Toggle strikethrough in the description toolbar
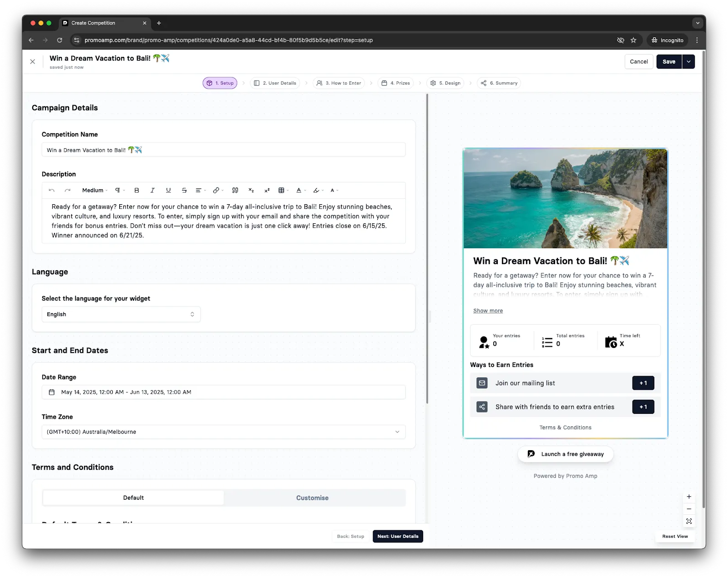728x578 pixels. (184, 191)
